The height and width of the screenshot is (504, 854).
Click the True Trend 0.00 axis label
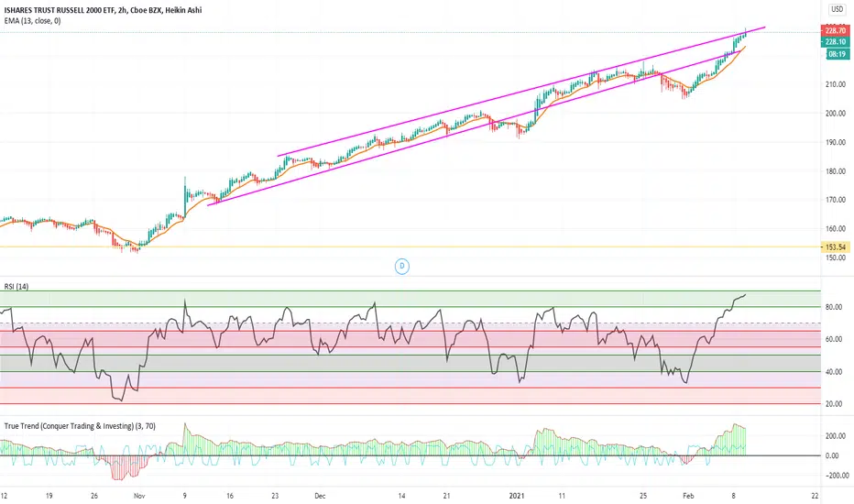pyautogui.click(x=832, y=455)
